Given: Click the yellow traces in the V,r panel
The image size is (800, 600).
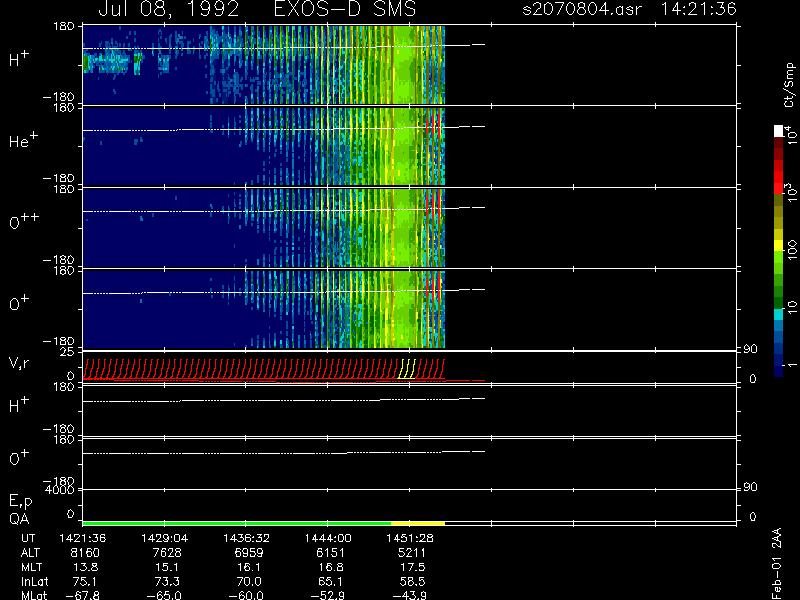Looking at the screenshot, I should coord(407,368).
